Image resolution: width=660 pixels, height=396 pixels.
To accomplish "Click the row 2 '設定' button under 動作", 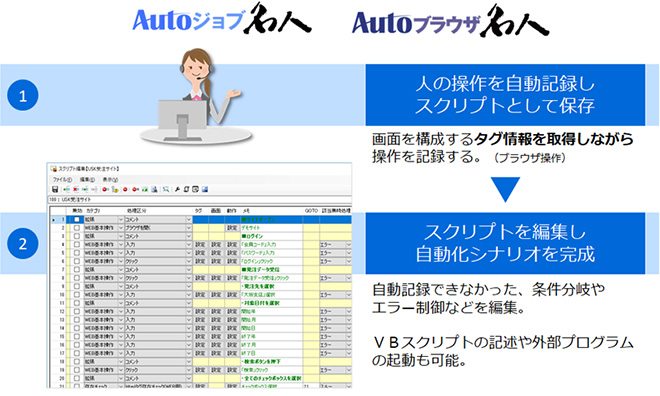I will click(x=232, y=228).
